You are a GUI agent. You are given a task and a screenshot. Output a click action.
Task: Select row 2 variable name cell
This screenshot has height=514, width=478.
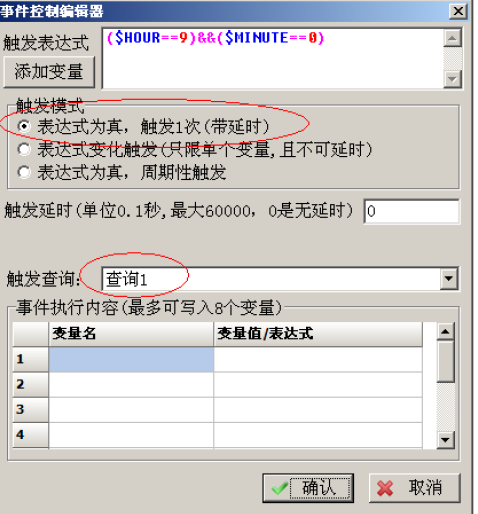point(131,385)
